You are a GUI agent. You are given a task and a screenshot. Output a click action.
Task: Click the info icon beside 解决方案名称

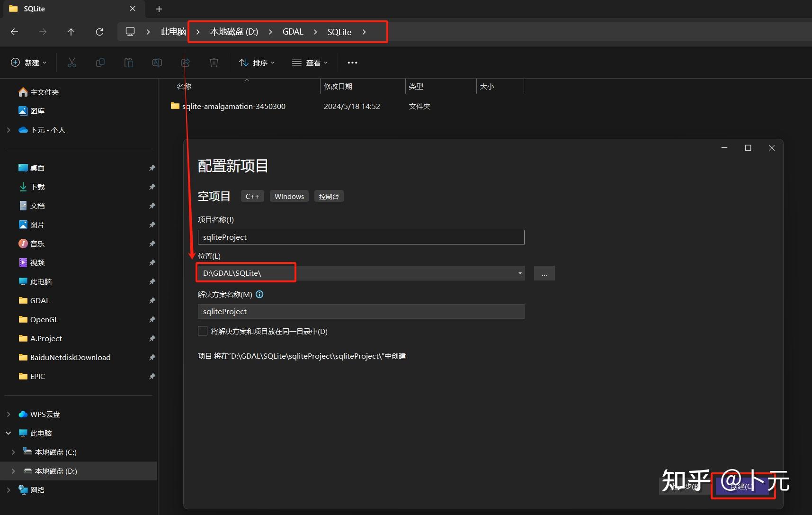[259, 294]
